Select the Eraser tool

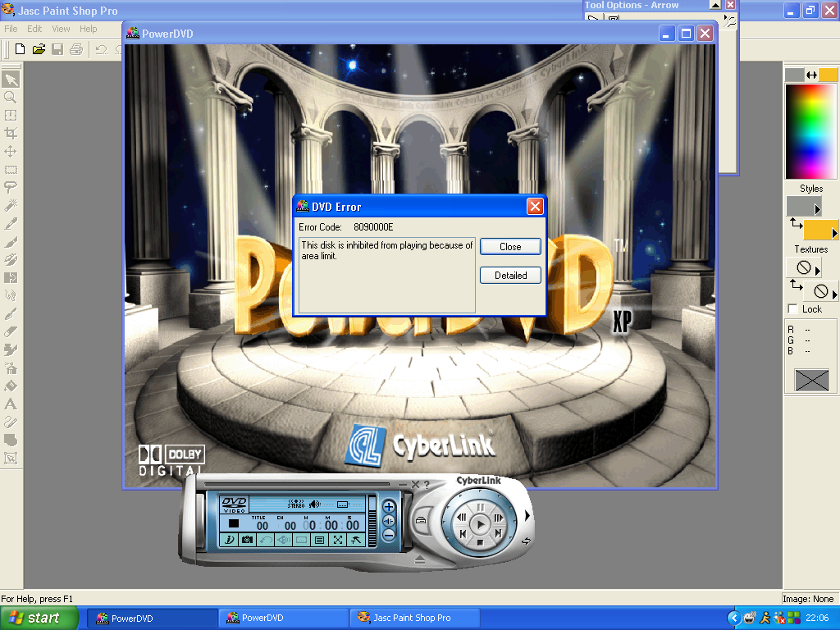11,332
